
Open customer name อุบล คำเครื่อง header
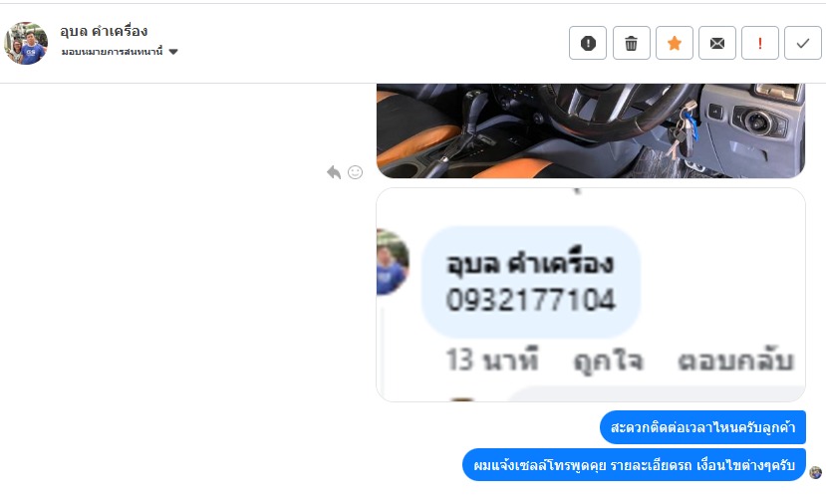coord(104,31)
